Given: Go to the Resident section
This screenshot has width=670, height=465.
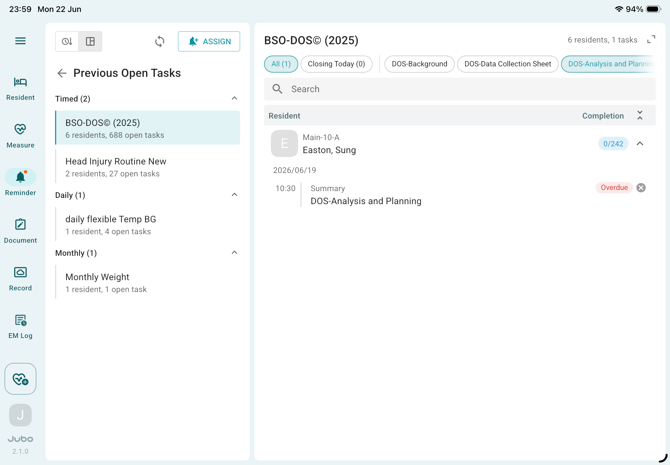Looking at the screenshot, I should tap(20, 88).
